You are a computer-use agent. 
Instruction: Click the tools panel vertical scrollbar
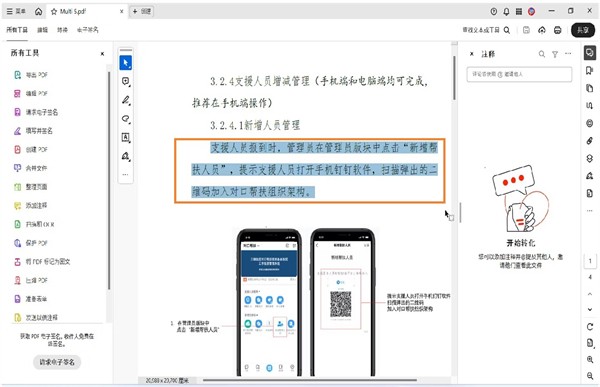click(x=109, y=180)
